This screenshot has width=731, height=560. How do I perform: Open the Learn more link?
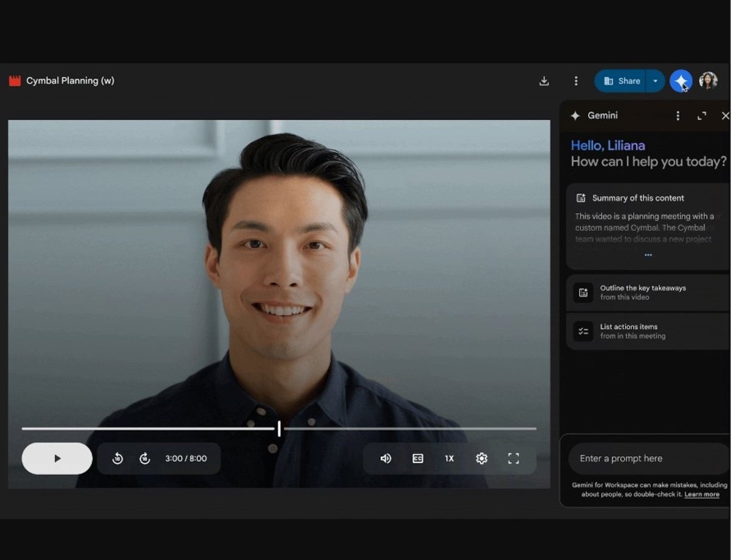click(x=702, y=494)
